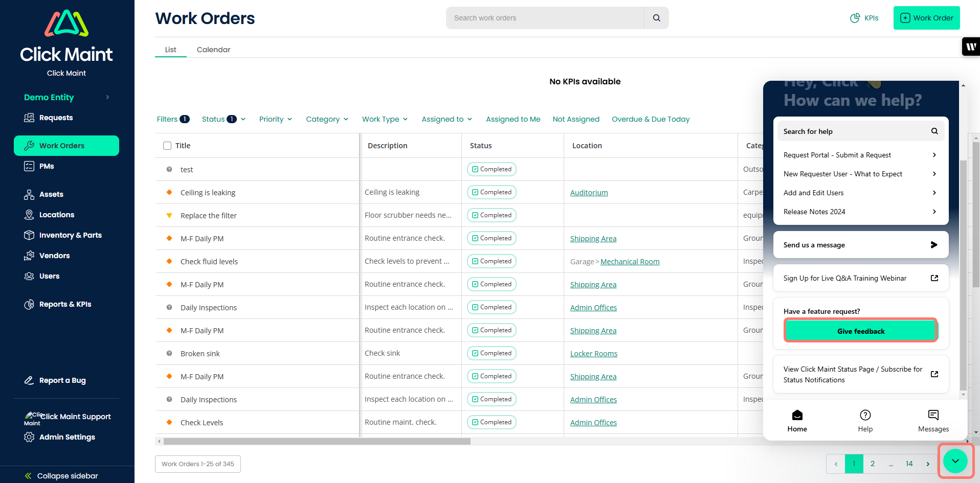Click the W widget icon at right edge
The width and height of the screenshot is (980, 483).
pyautogui.click(x=971, y=47)
